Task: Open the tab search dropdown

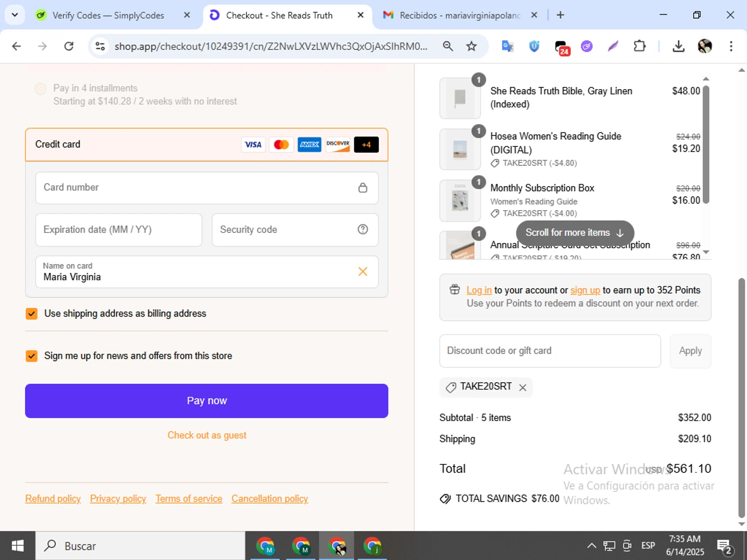Action: pos(15,15)
